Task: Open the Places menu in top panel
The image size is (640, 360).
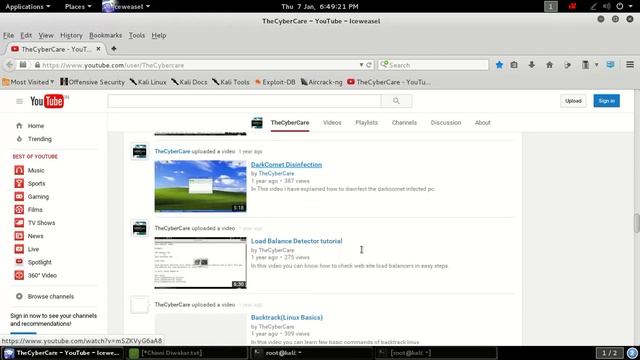Action: coord(78,7)
